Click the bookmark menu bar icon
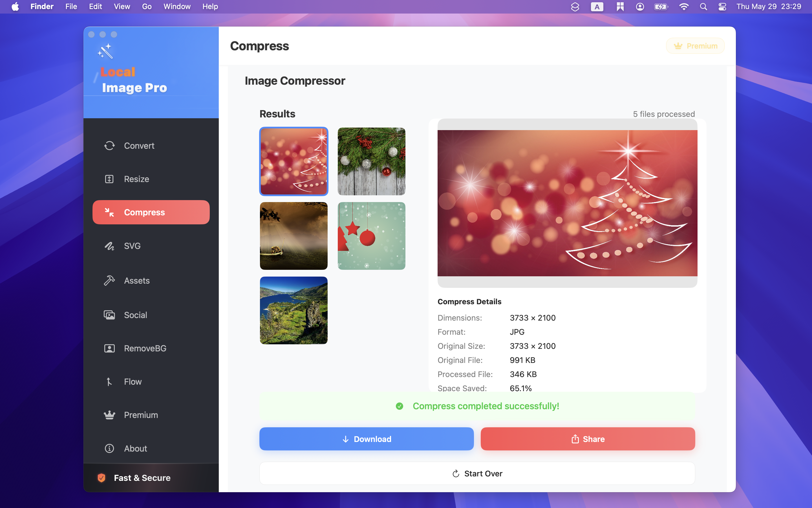812x508 pixels. pos(620,7)
